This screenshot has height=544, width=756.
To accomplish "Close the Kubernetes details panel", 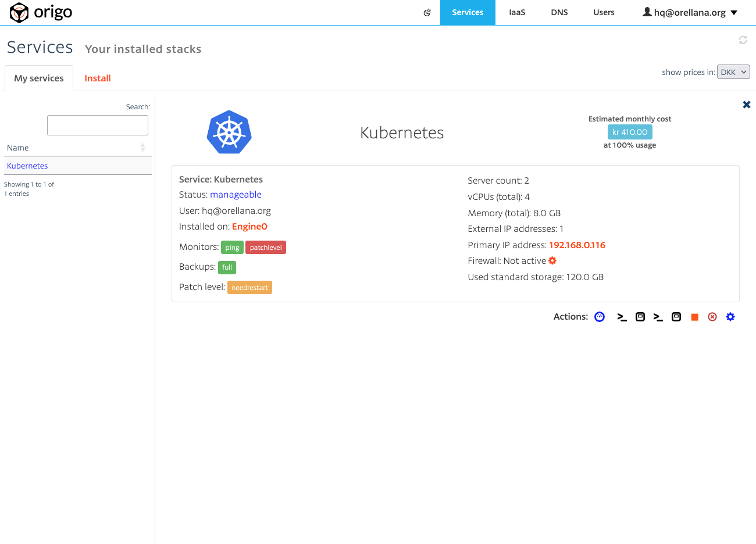I will 746,105.
